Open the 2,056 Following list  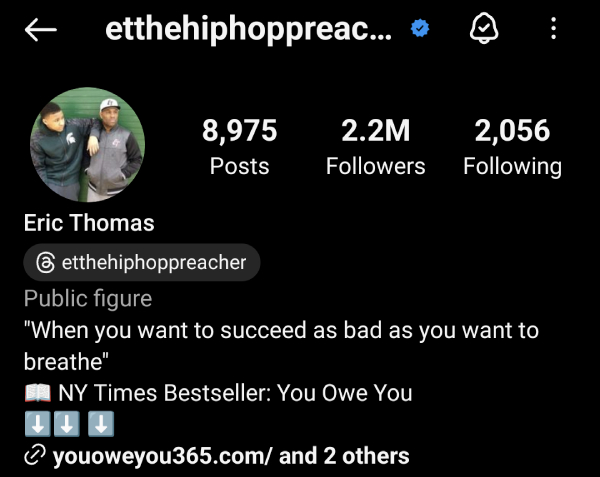tap(512, 147)
